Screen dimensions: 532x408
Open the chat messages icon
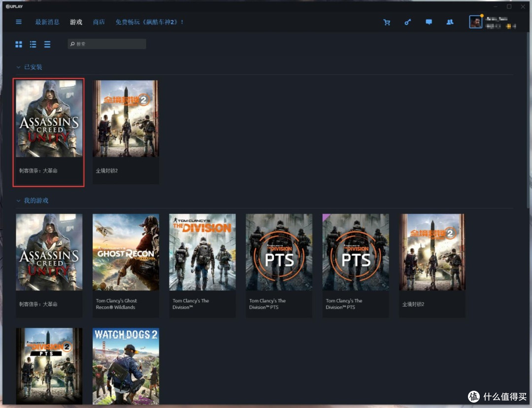point(429,22)
